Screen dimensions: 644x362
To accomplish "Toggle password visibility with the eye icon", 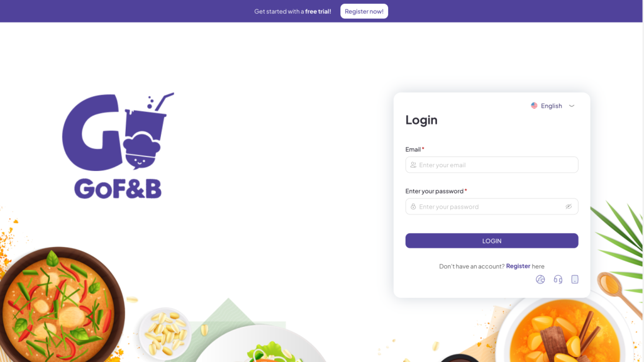I will (x=569, y=206).
